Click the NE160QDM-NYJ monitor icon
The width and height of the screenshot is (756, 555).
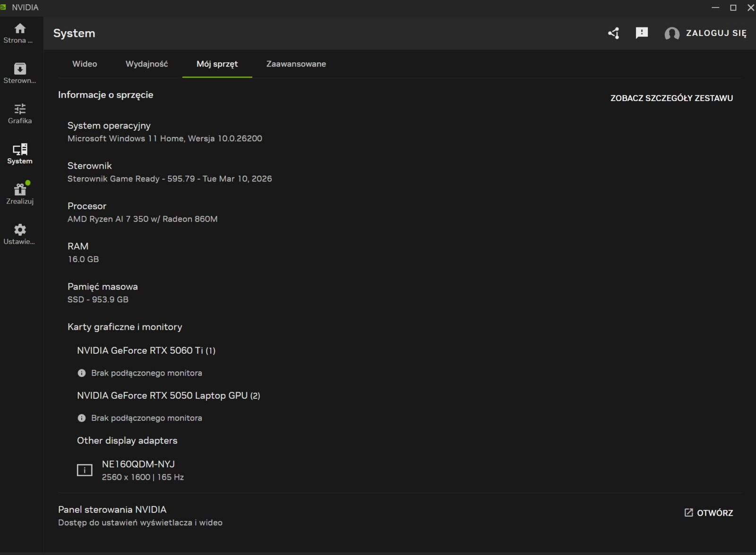85,470
